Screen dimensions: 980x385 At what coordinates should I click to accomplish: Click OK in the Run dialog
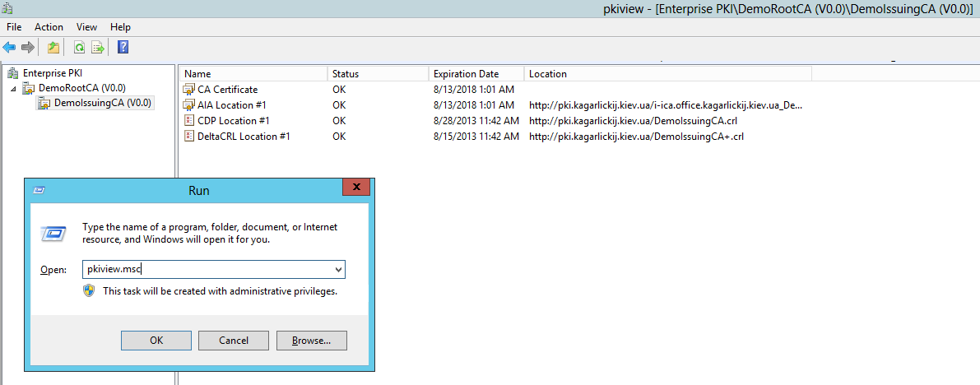point(156,341)
